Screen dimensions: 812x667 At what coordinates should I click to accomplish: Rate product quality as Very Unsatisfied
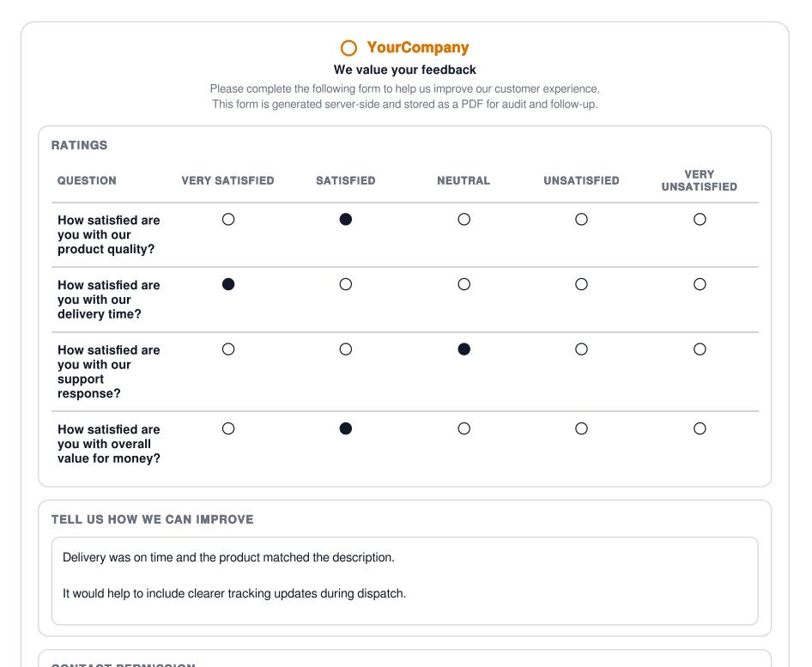[700, 220]
